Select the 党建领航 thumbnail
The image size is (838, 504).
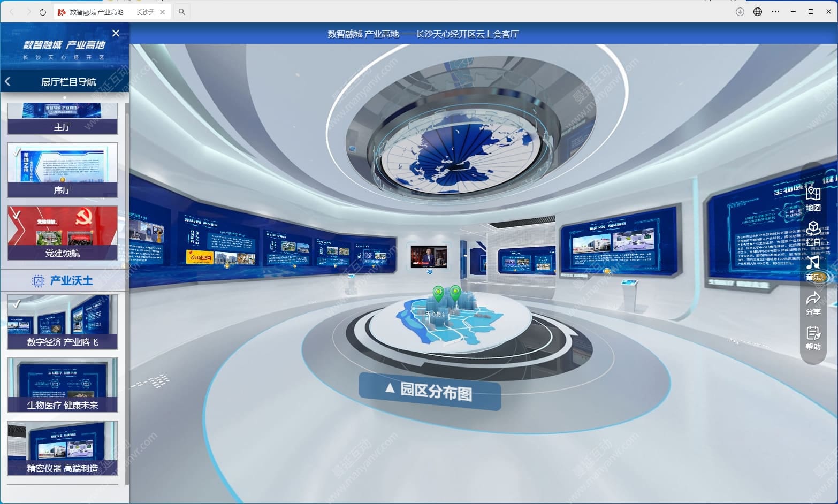[x=63, y=233]
